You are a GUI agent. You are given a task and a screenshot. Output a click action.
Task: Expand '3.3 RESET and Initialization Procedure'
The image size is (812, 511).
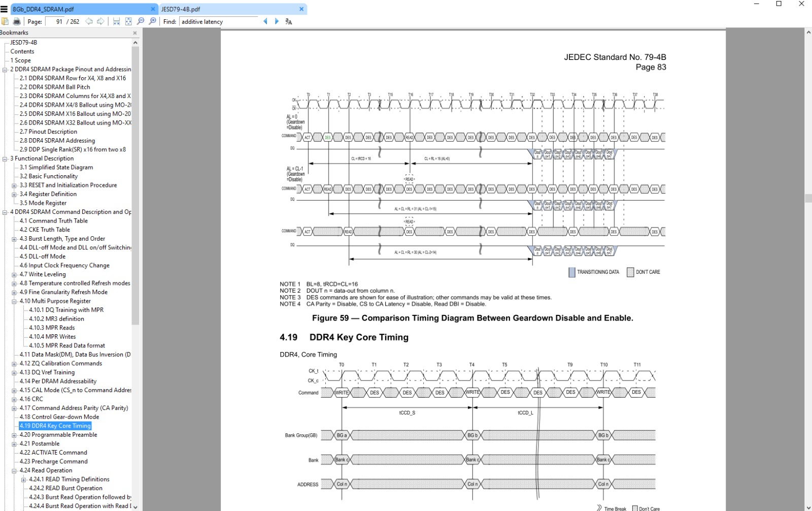coord(14,185)
